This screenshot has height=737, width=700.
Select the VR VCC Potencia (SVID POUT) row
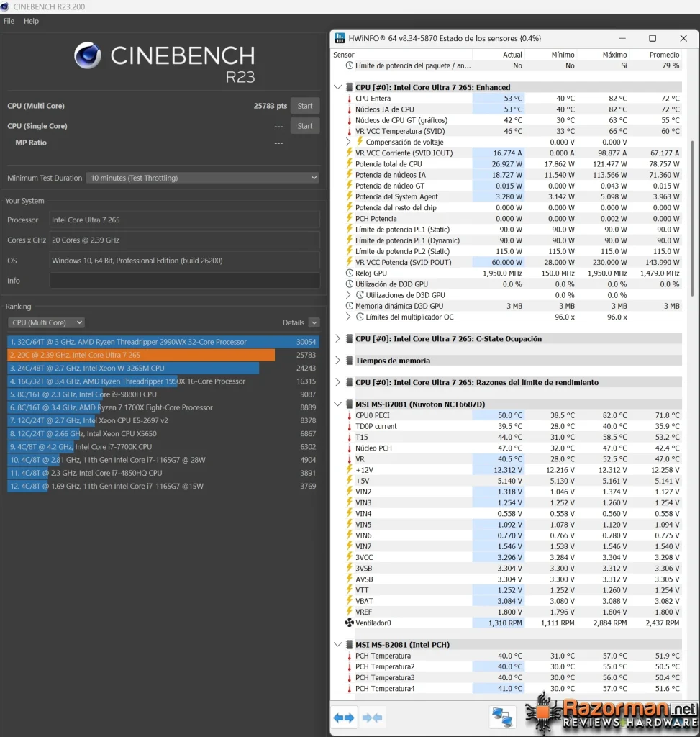(514, 262)
